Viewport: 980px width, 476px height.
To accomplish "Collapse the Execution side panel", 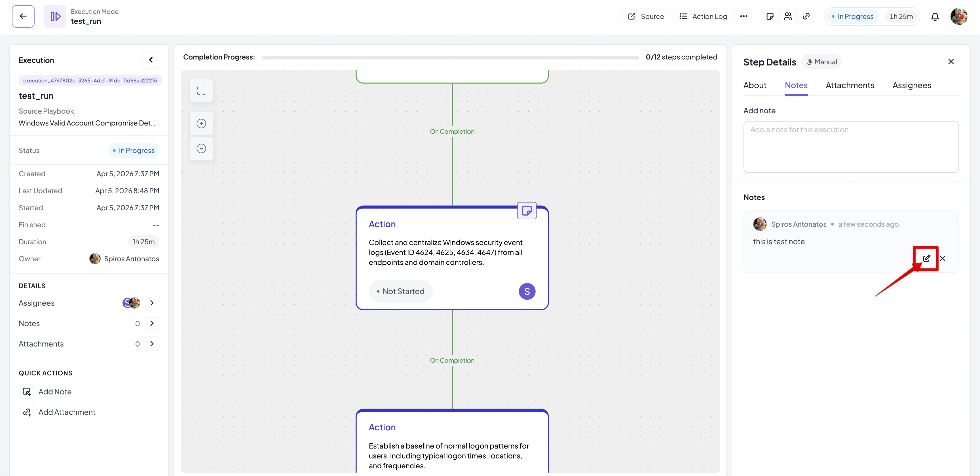I will pos(151,60).
